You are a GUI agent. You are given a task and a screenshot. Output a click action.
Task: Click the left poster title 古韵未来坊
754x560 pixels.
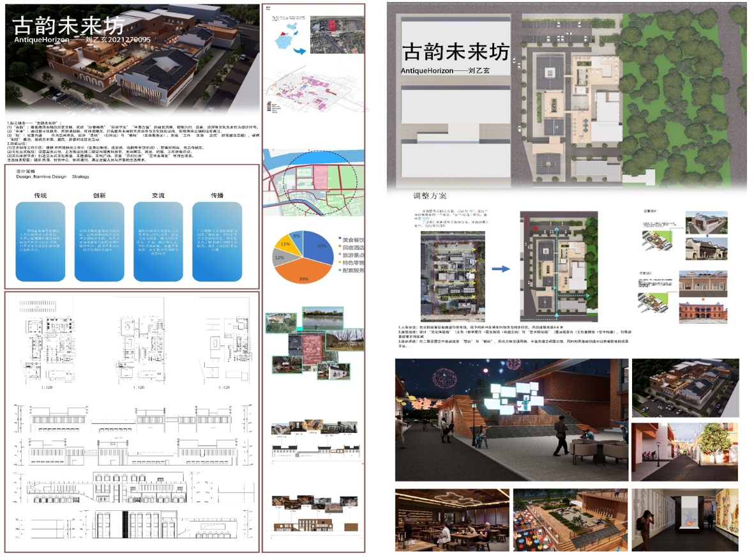(x=68, y=25)
